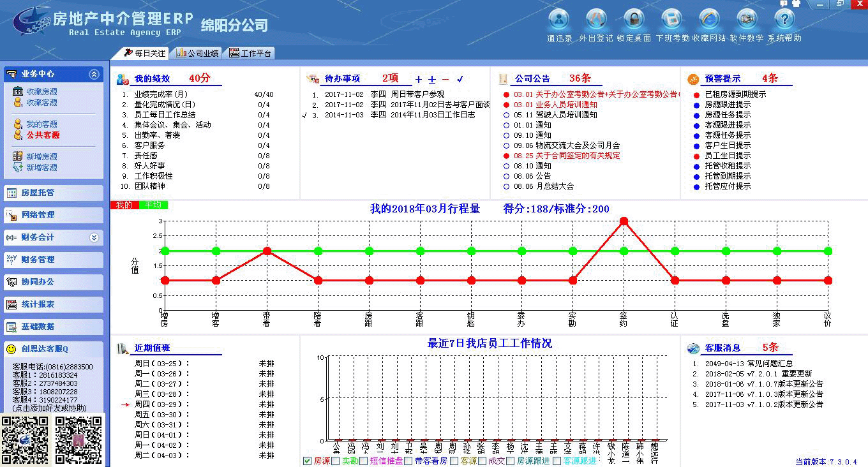Click the 下班考勤 attendance icon
This screenshot has height=467, width=868.
click(672, 19)
